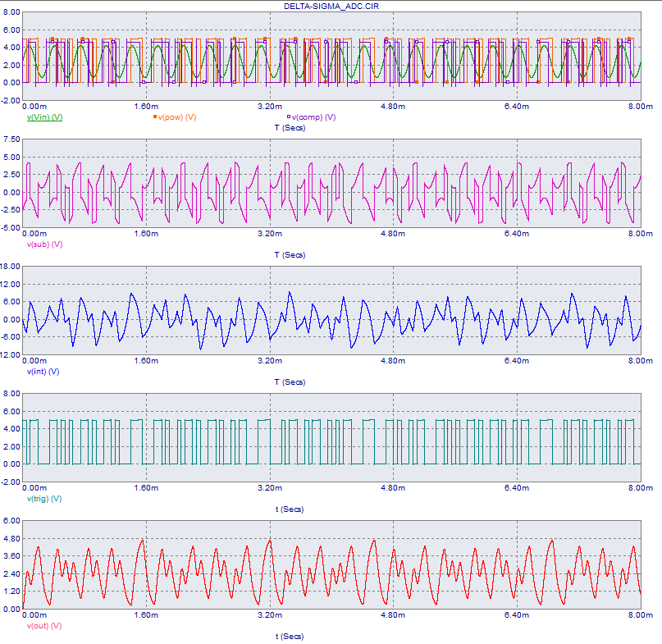Click the 1.60m tick label below v(int) plot
This screenshot has width=662, height=644.
[146, 361]
